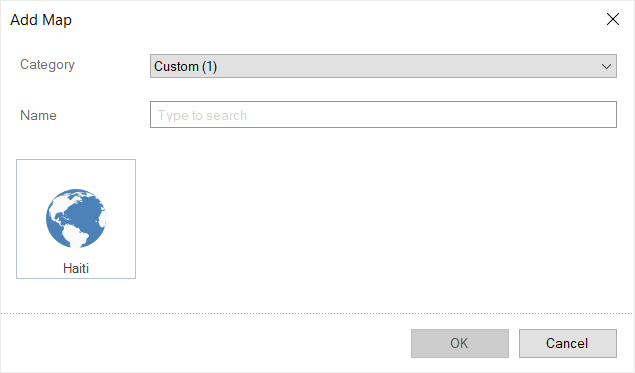Close the Add Map dialog

click(x=613, y=19)
